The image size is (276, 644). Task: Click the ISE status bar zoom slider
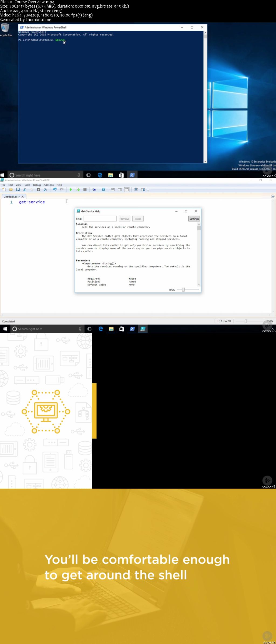pyautogui.click(x=246, y=321)
